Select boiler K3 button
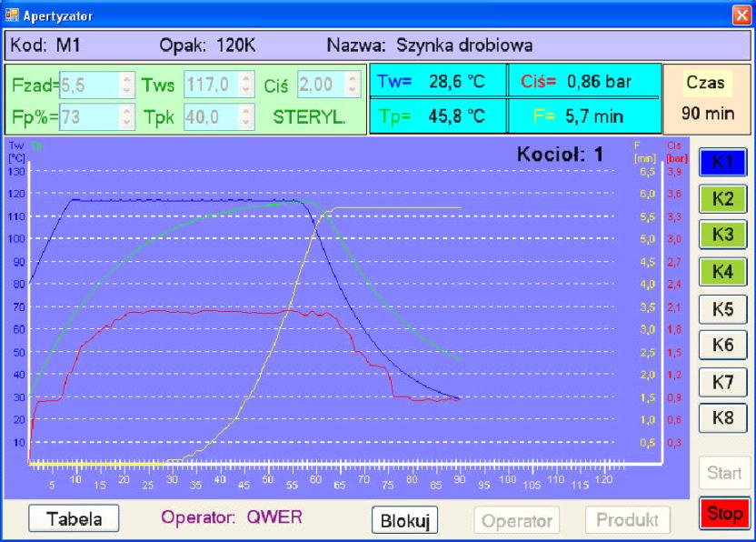This screenshot has width=756, height=542. click(x=722, y=235)
